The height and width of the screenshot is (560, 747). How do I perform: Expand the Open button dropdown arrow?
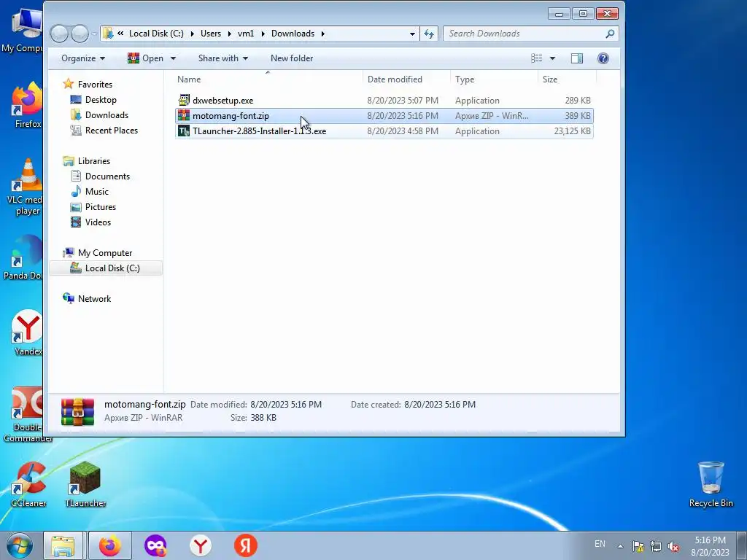click(173, 58)
